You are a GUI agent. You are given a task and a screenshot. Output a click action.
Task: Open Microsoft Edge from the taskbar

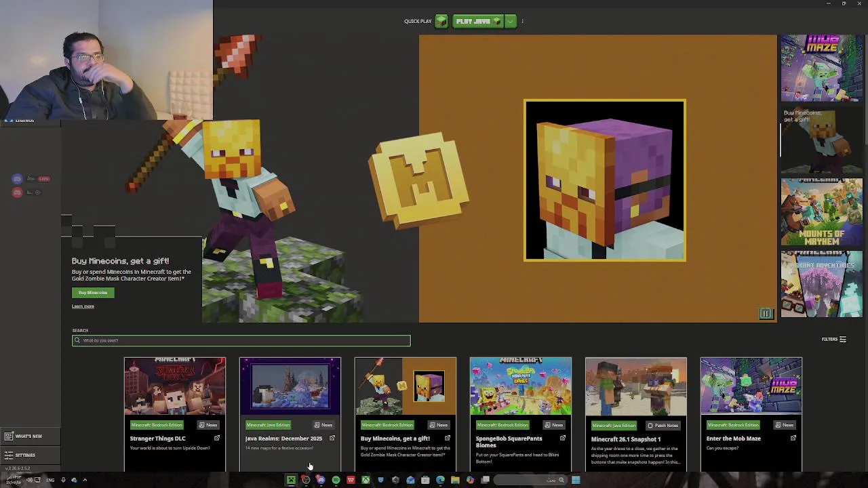[440, 480]
